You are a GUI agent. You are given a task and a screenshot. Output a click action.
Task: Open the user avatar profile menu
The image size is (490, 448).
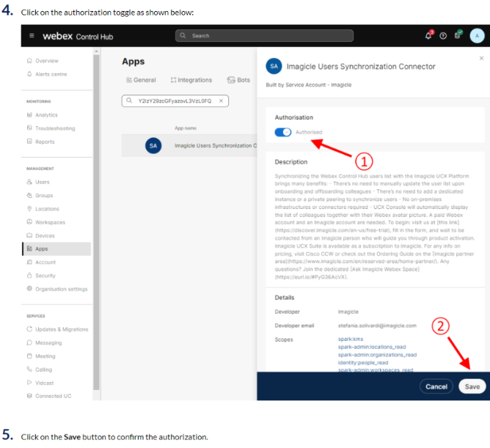point(477,36)
